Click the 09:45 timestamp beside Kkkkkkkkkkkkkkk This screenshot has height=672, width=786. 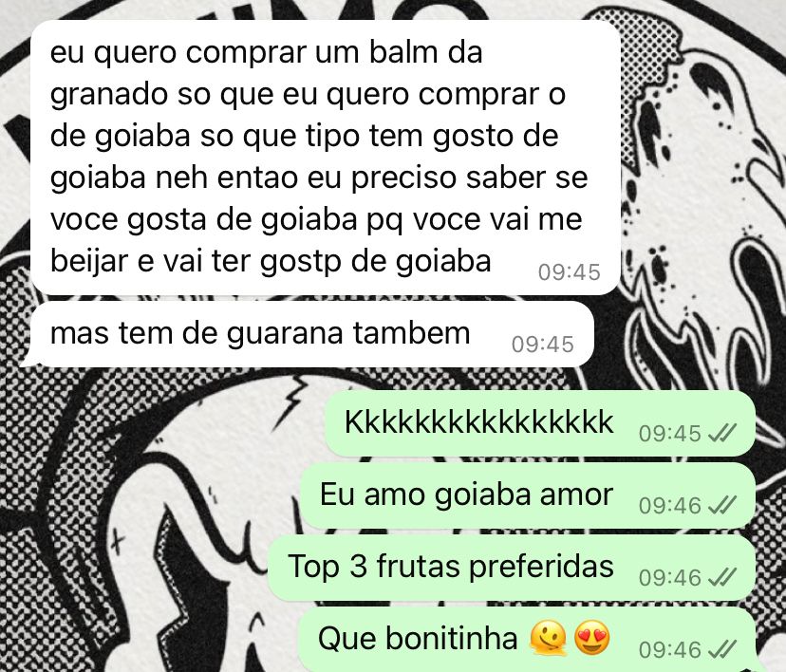pyautogui.click(x=669, y=434)
